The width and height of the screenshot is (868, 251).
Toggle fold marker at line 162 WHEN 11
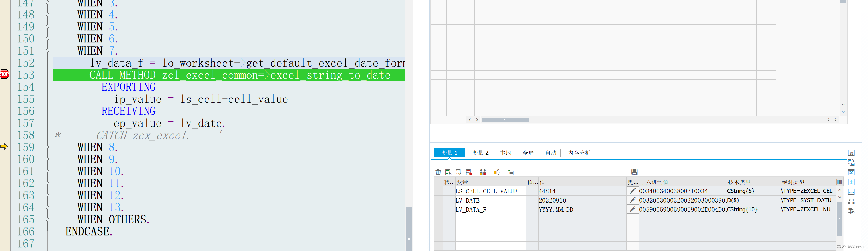(x=48, y=183)
